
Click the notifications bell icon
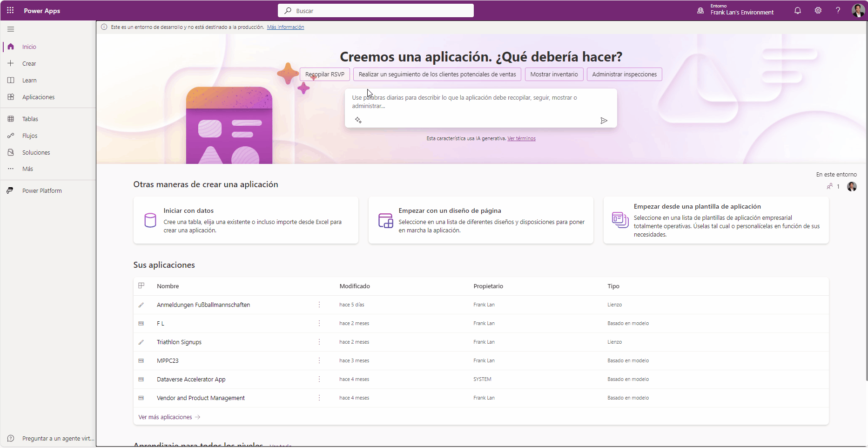798,10
